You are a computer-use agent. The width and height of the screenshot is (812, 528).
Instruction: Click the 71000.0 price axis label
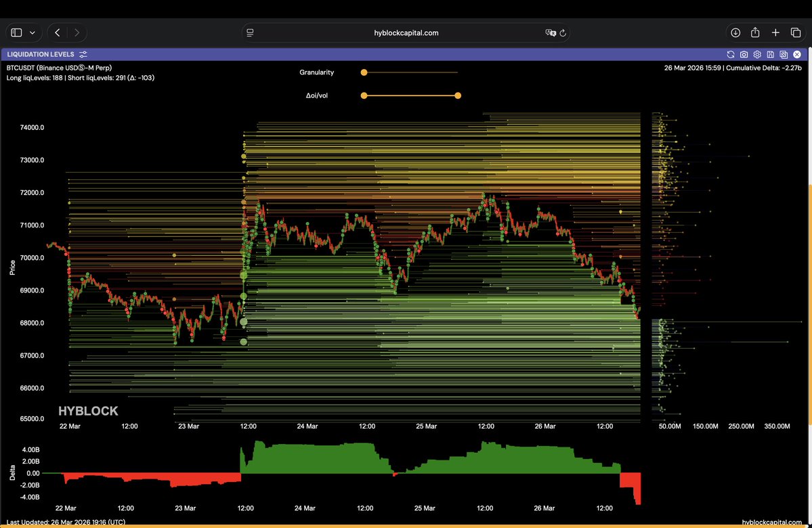(x=32, y=225)
